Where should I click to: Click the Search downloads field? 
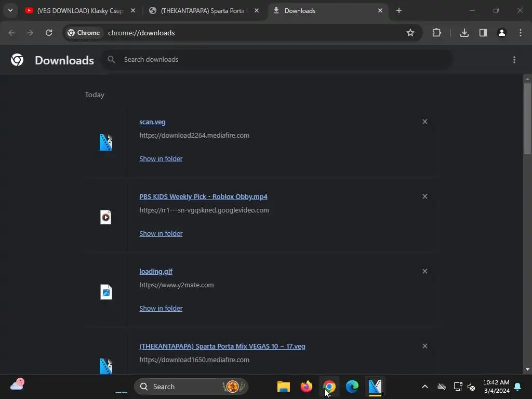(x=277, y=60)
